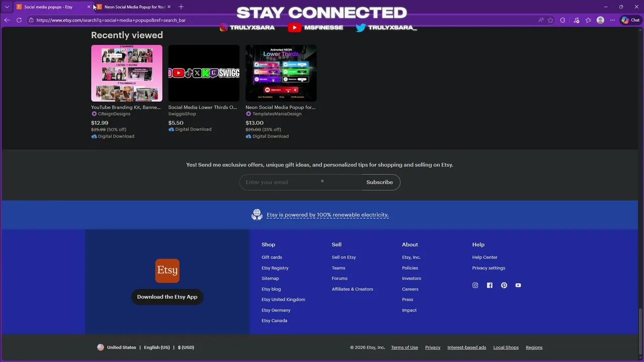
Task: Open the Etsy blog link
Action: (x=271, y=289)
